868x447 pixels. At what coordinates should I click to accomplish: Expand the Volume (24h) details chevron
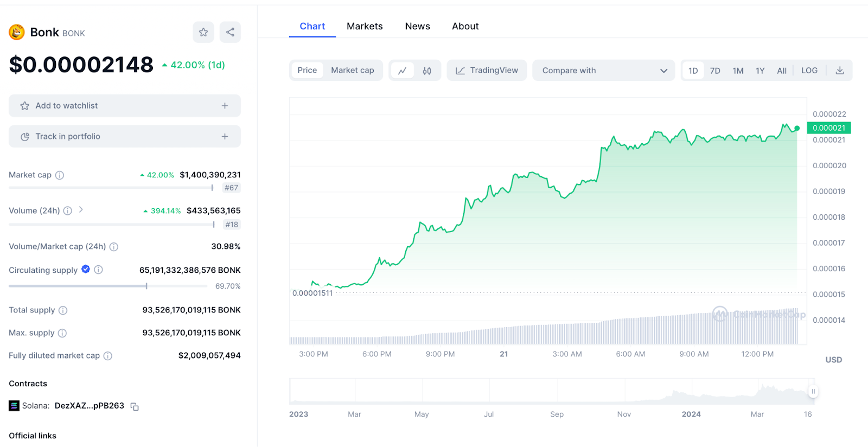[81, 210]
